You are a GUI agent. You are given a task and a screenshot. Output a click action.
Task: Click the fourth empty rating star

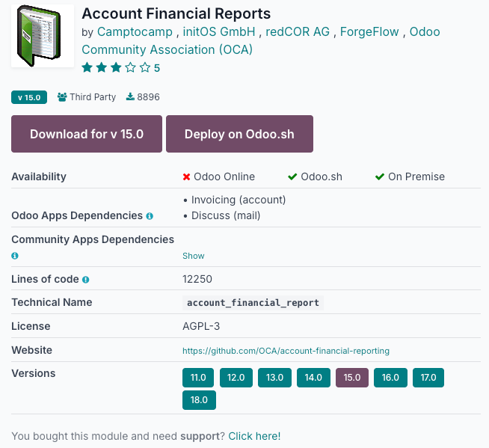coord(130,67)
